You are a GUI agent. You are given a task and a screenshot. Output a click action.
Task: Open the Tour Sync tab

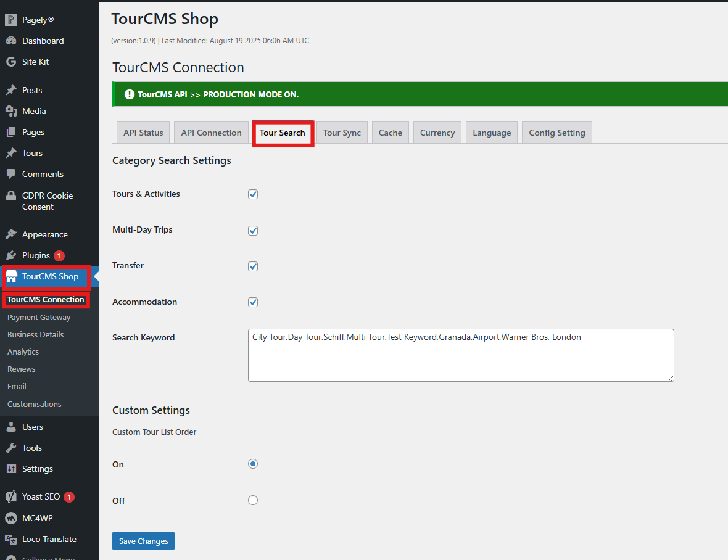342,133
